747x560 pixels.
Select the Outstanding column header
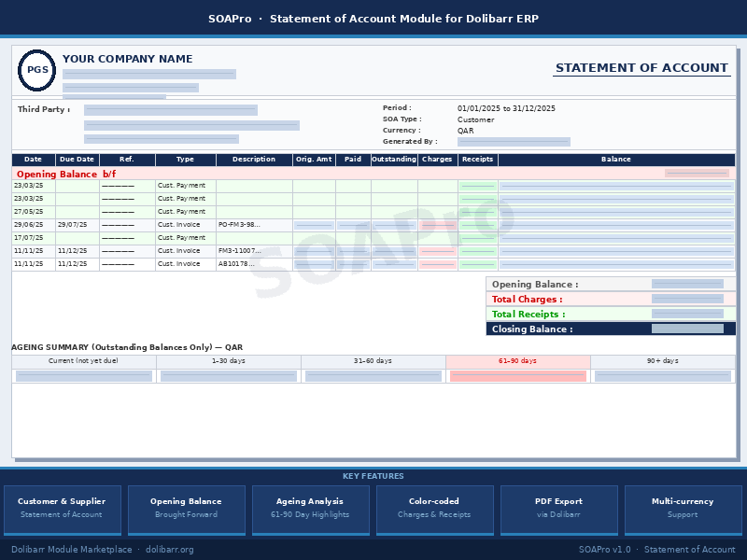(x=394, y=160)
